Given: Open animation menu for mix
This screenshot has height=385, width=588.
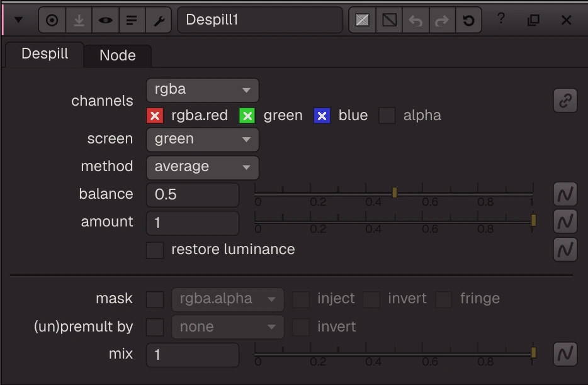Looking at the screenshot, I should (565, 354).
